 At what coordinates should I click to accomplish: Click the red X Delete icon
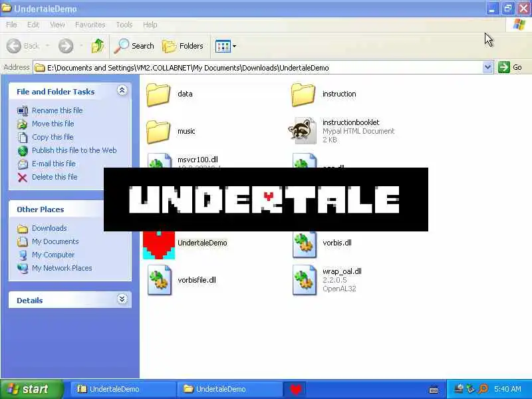23,178
